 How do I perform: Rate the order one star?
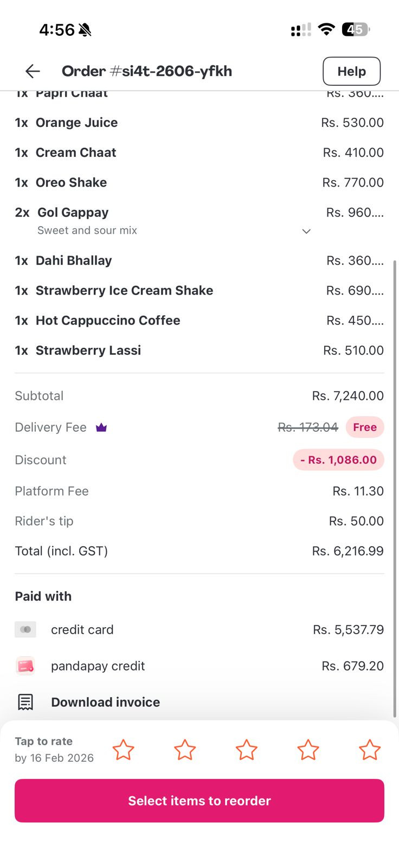tap(123, 750)
